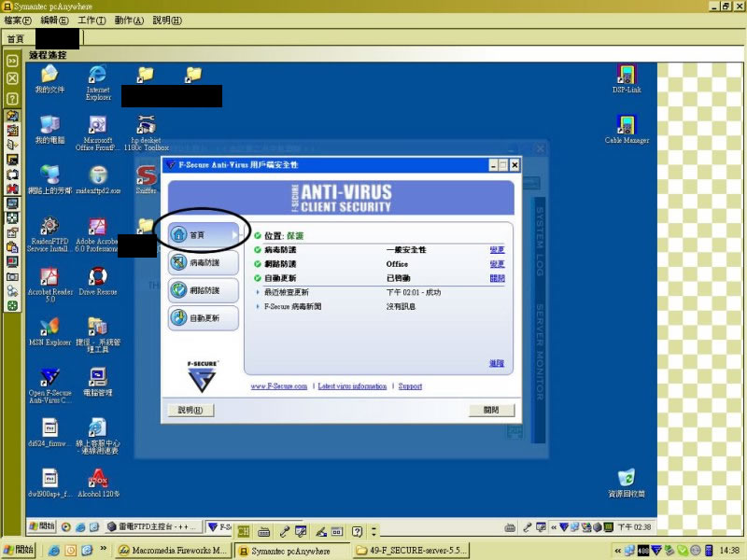The image size is (747, 560).
Task: Click 關閉 link in the 自動更新 row
Action: pos(497,278)
